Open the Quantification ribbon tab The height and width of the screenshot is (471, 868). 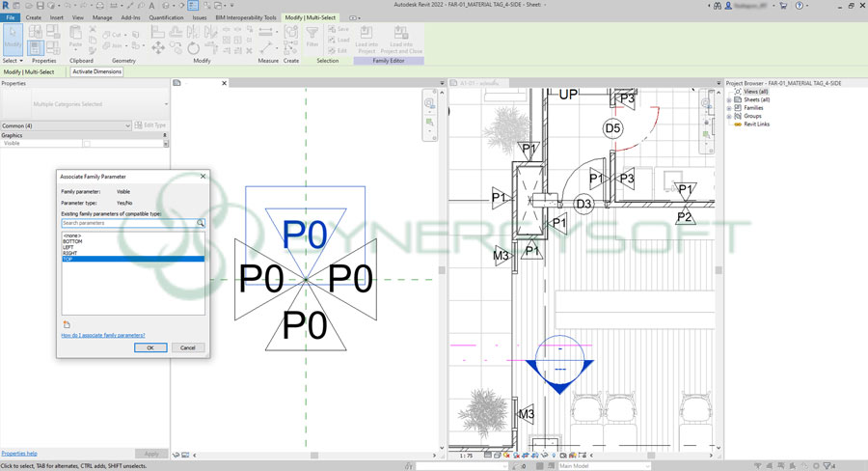166,17
